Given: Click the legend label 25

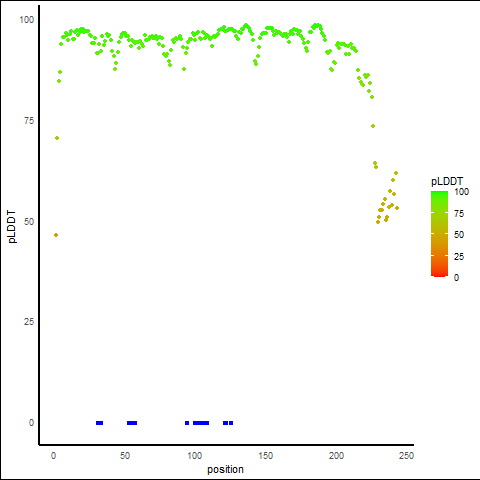Looking at the screenshot, I should click(459, 257).
